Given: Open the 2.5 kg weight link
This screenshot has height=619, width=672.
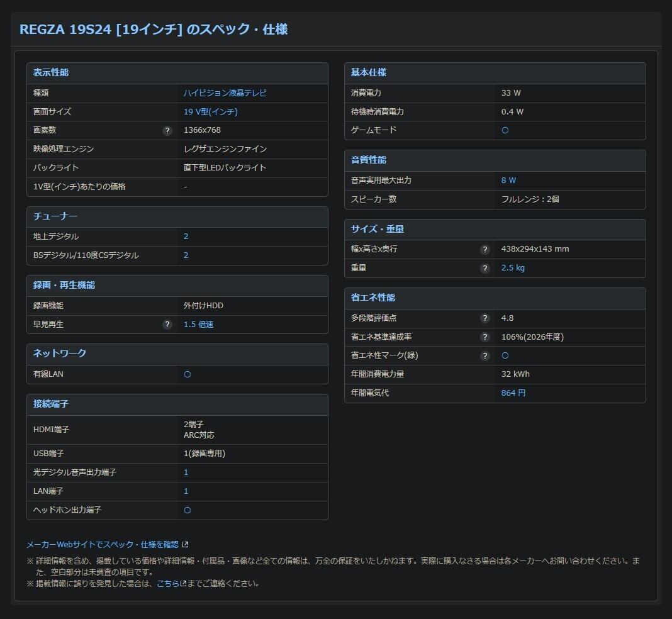Looking at the screenshot, I should (x=513, y=268).
